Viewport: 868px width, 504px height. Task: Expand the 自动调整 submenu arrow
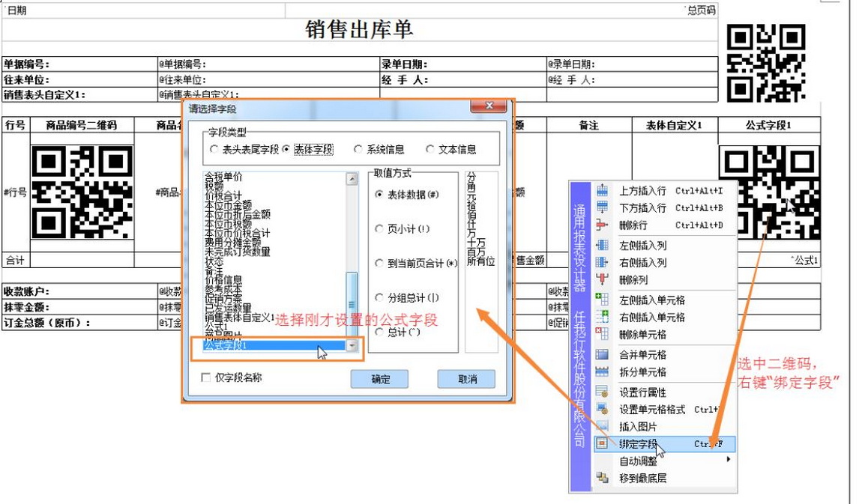point(728,461)
